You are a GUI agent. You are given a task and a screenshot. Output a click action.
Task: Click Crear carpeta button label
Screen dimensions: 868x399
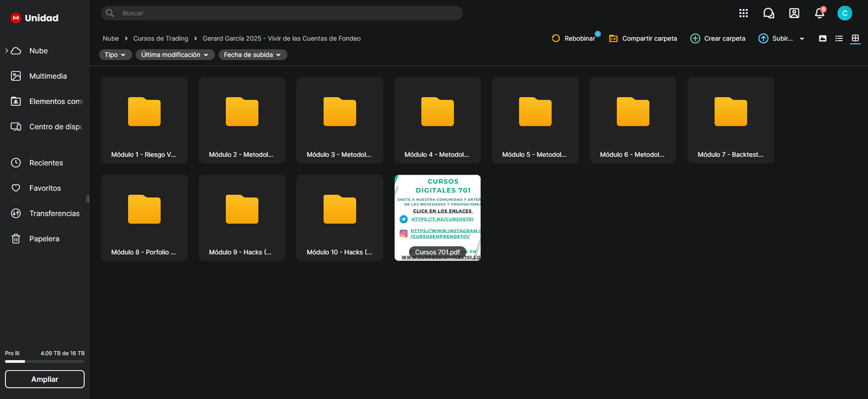(x=724, y=38)
